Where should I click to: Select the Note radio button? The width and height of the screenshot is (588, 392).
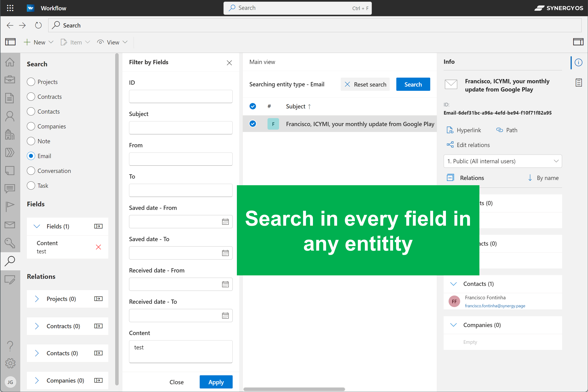point(31,141)
